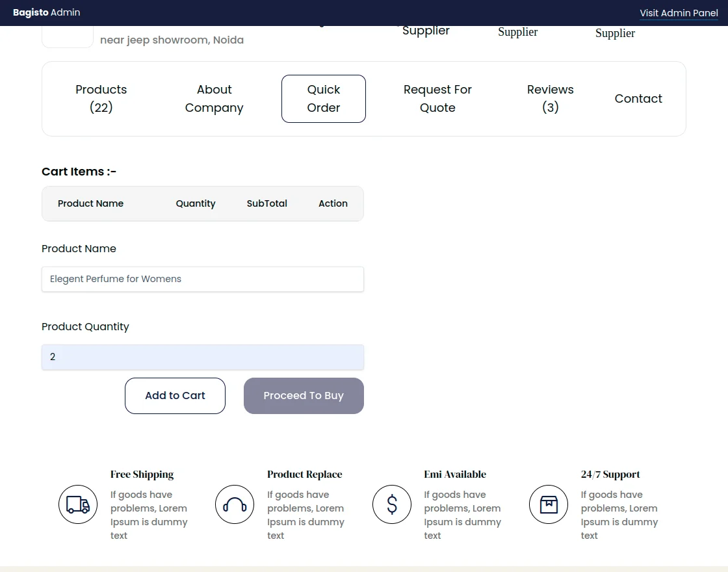Click into the Product Quantity field

[203, 357]
